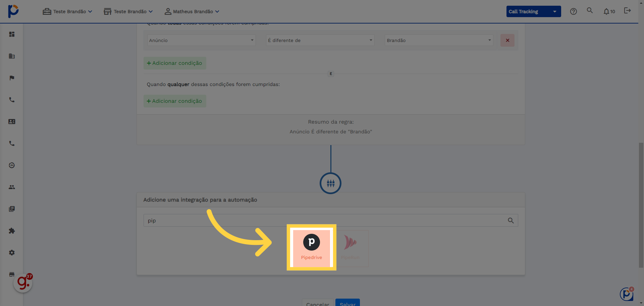Open the PhoneTrack chat widget bottom right
This screenshot has height=306, width=644.
pos(627,294)
